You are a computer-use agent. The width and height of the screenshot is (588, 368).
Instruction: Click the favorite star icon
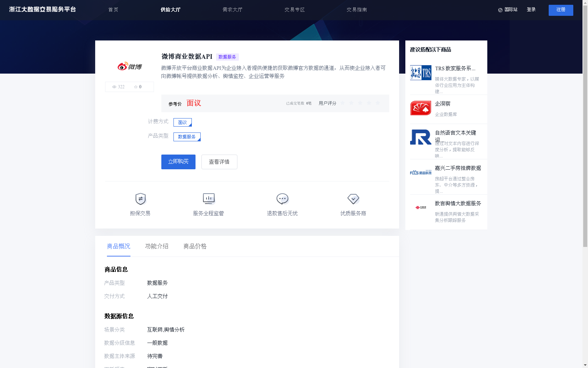[x=136, y=87]
